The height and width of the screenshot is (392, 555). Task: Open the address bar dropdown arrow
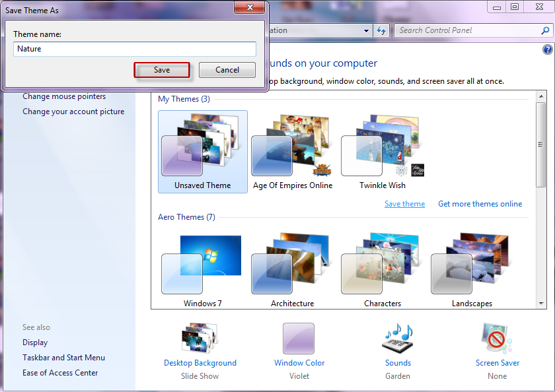[x=366, y=31]
